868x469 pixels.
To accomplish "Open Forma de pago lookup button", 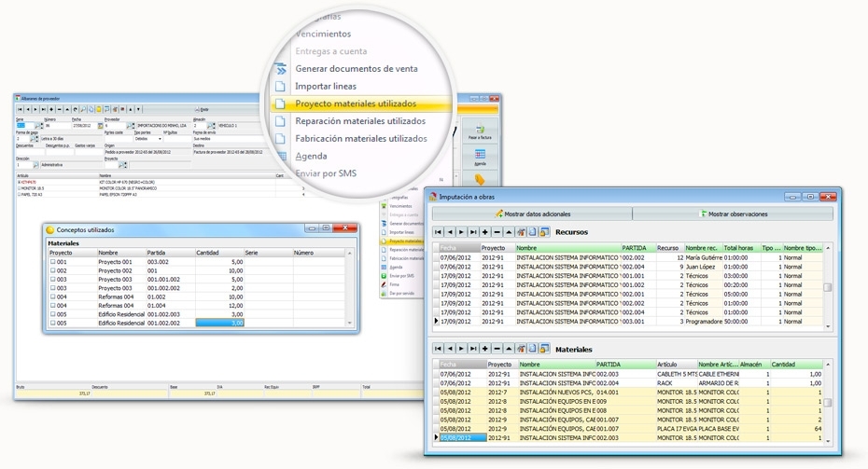I will [x=34, y=139].
